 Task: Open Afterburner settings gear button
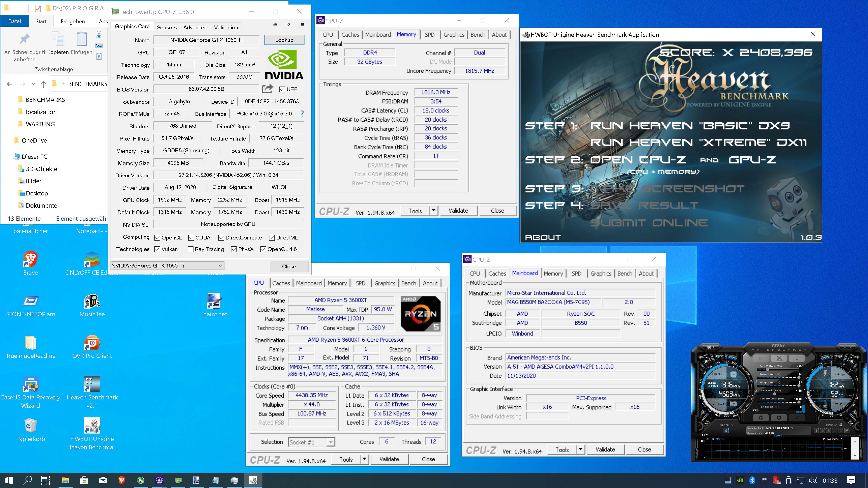(761, 418)
